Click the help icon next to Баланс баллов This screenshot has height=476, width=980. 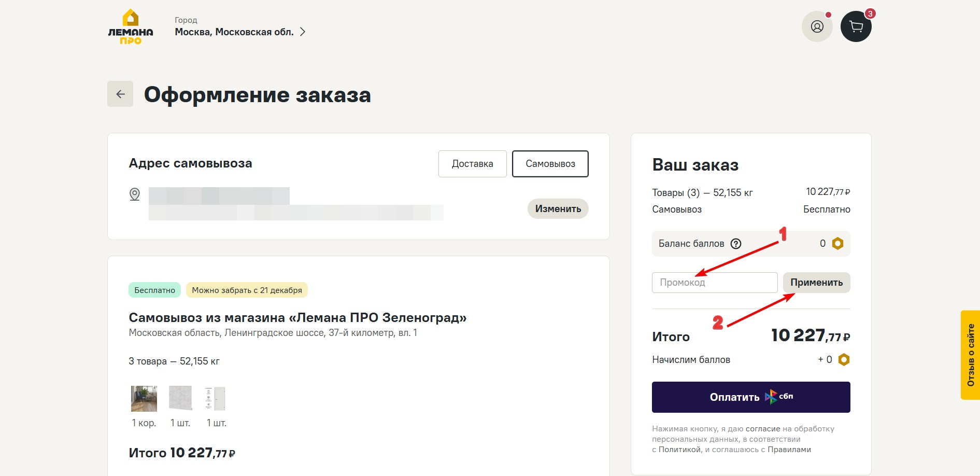click(736, 244)
